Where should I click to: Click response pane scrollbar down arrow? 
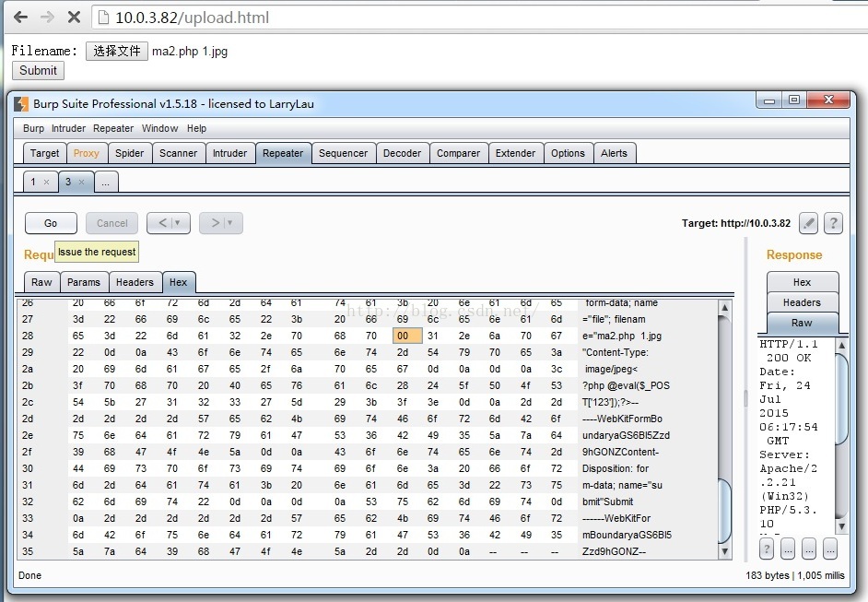(x=841, y=526)
